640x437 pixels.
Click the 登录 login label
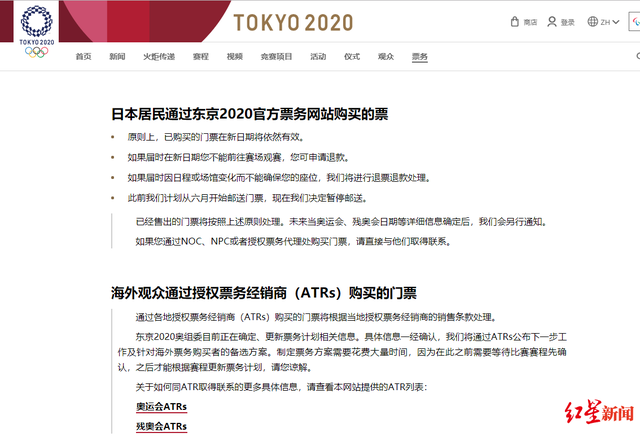coord(568,22)
